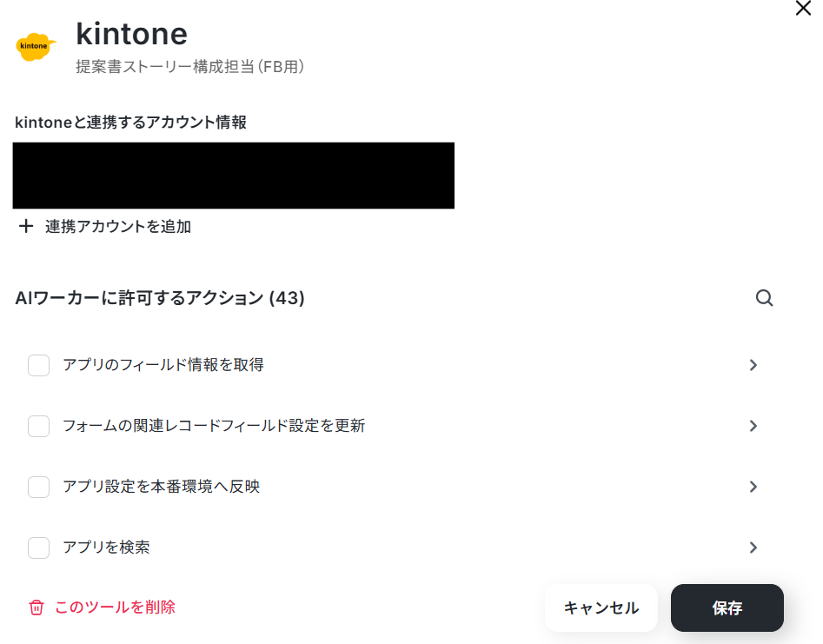
Task: Click このツールを削除 link
Action: click(115, 607)
